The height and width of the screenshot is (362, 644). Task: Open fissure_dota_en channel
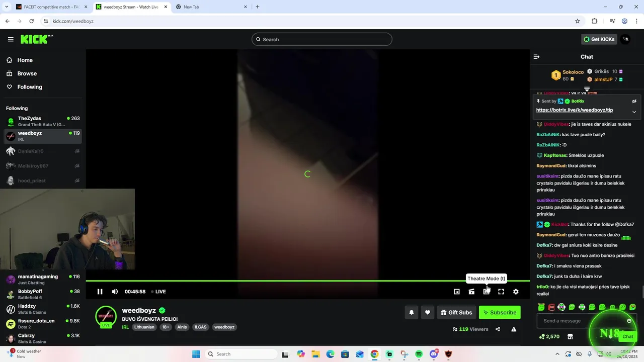point(43,324)
